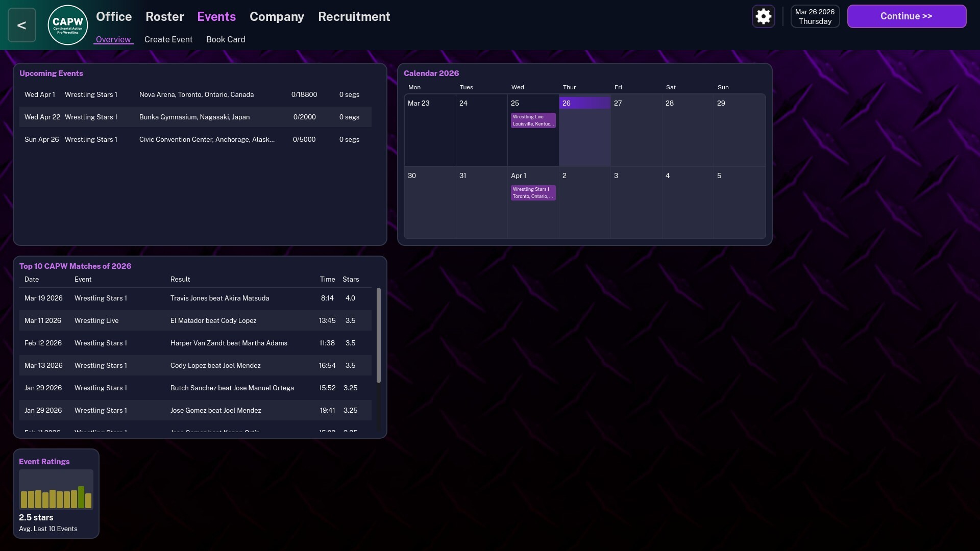Open the Anchorage Civic Convention Center event
Screen dimensions: 980x551
coord(195,139)
